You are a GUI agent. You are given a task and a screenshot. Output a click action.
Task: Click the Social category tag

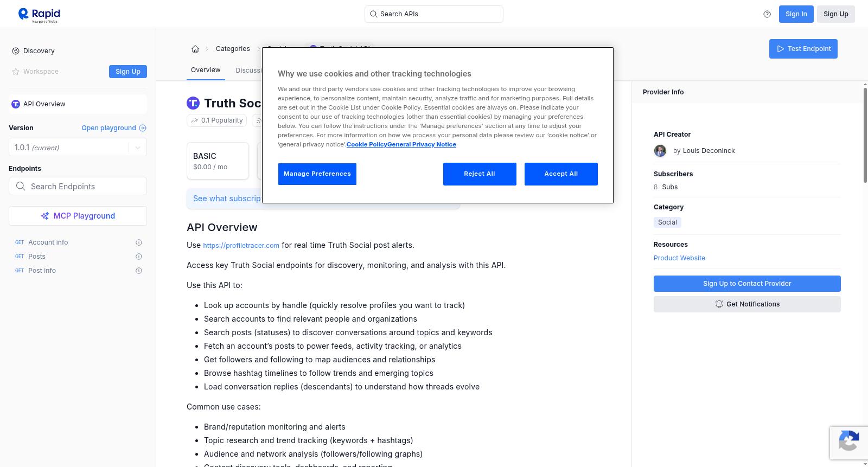tap(667, 222)
